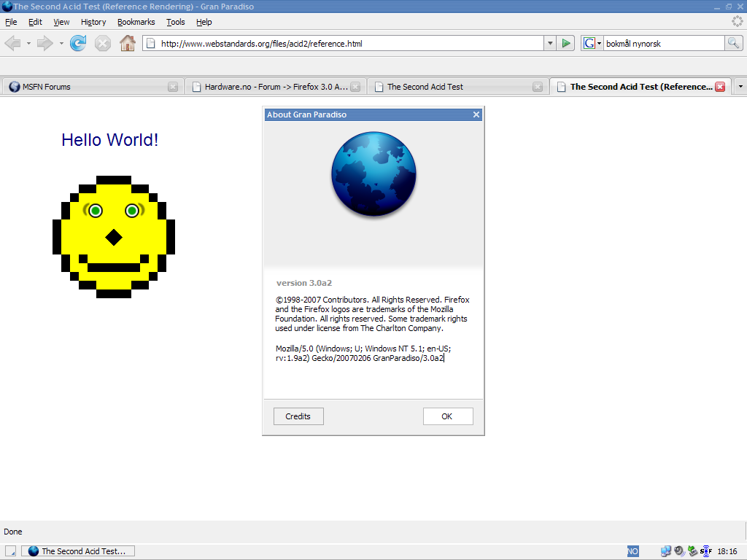Reload the current page
The width and height of the screenshot is (747, 560).
pyautogui.click(x=78, y=43)
